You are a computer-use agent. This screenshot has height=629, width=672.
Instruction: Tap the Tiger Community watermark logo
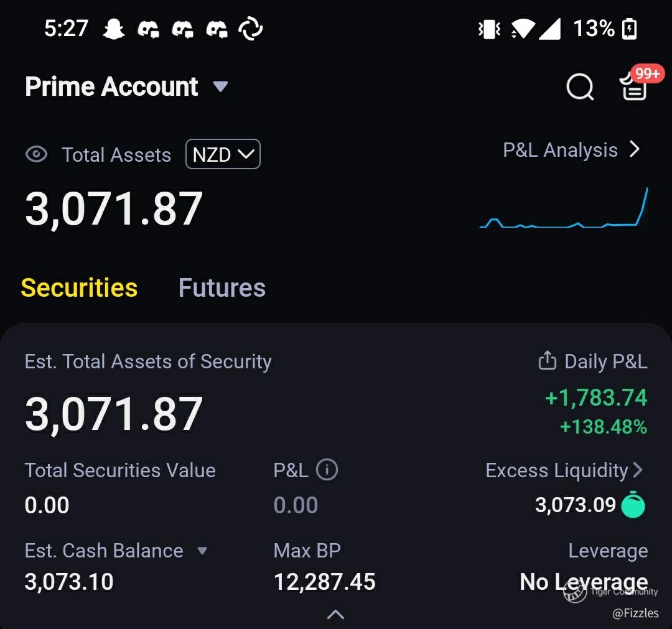(575, 592)
